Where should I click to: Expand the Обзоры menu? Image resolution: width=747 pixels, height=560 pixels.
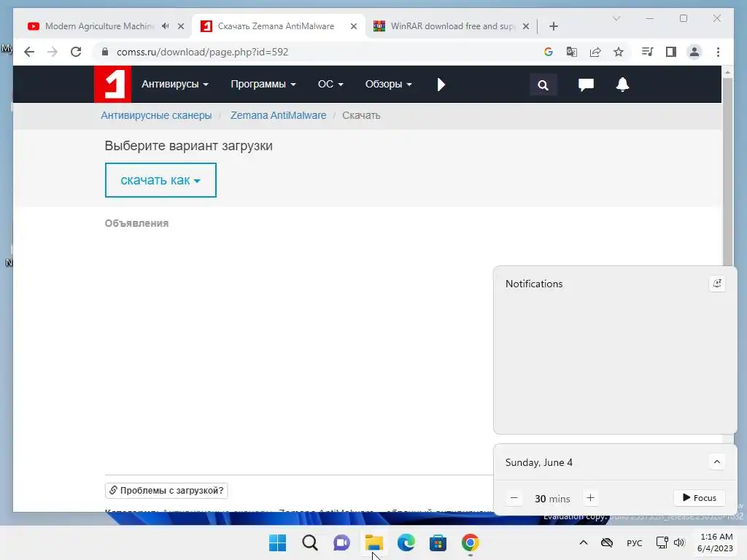[x=388, y=85]
